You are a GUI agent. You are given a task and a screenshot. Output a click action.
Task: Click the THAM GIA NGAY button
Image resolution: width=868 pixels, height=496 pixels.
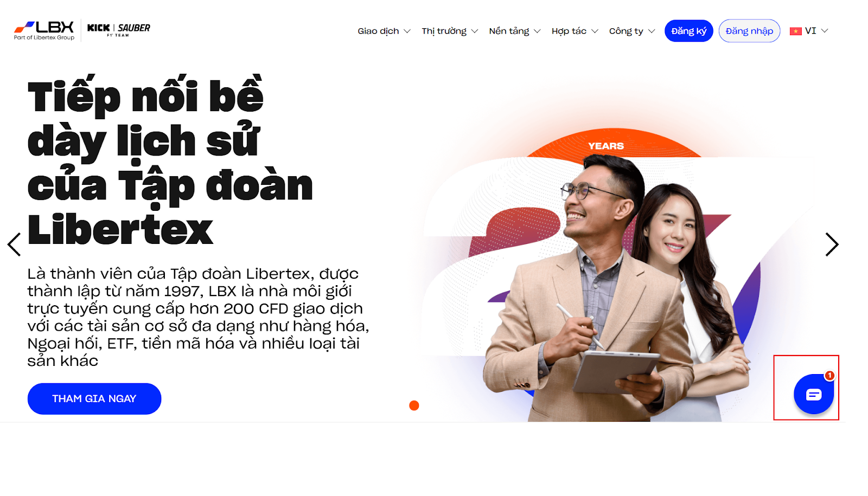tap(94, 398)
